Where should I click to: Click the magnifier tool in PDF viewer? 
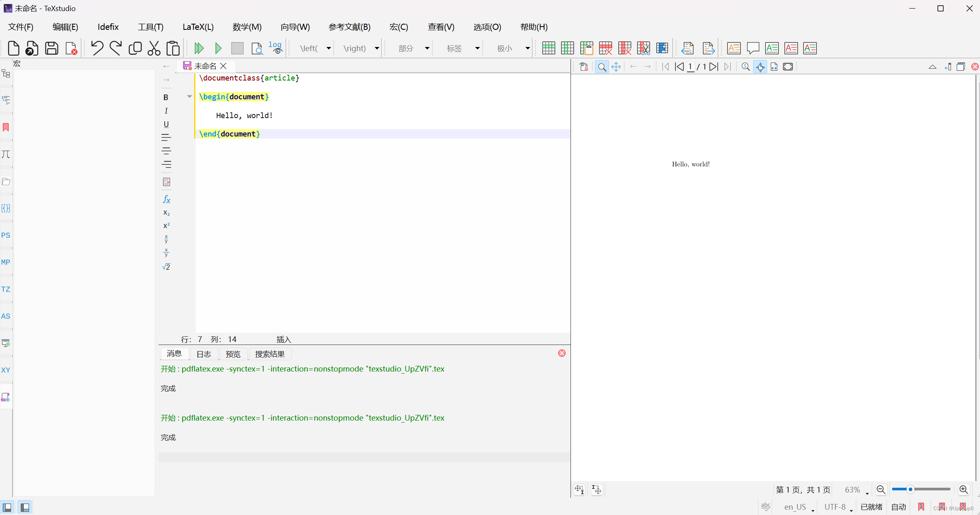pyautogui.click(x=602, y=67)
